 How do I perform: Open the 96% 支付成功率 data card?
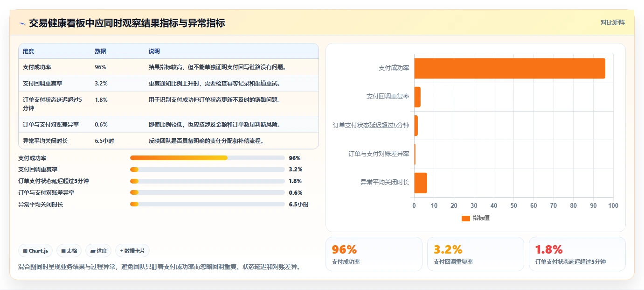pos(374,254)
